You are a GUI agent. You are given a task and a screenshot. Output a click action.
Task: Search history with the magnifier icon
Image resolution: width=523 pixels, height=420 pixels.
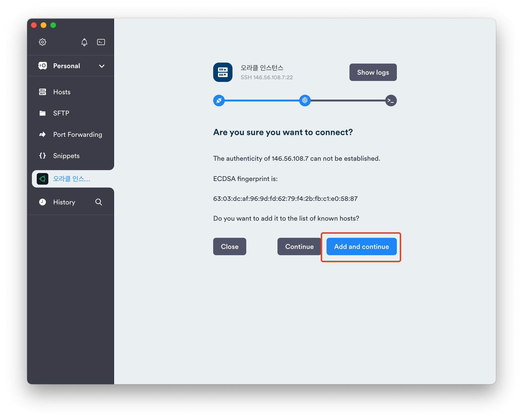pyautogui.click(x=99, y=202)
